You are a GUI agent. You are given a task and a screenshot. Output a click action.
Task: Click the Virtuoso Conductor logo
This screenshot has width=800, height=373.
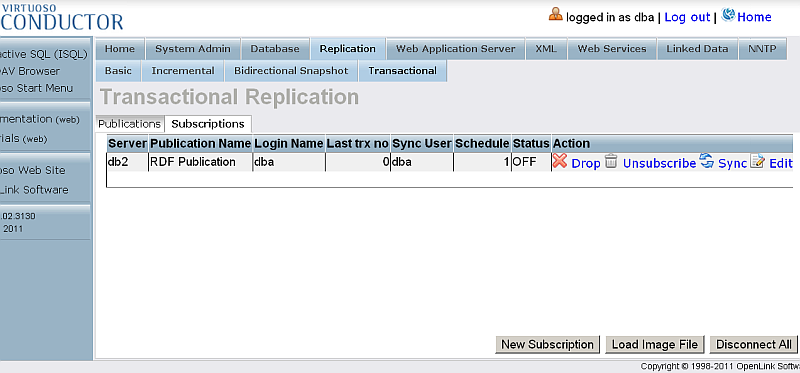pyautogui.click(x=61, y=17)
